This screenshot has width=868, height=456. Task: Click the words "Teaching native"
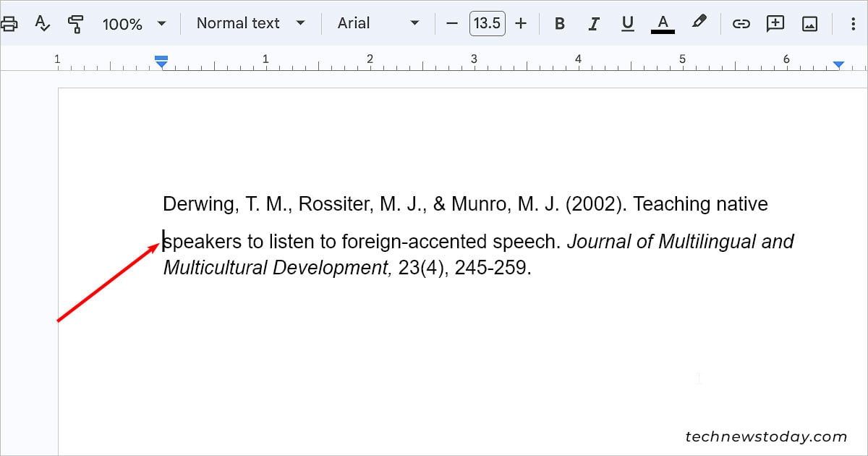(x=700, y=204)
